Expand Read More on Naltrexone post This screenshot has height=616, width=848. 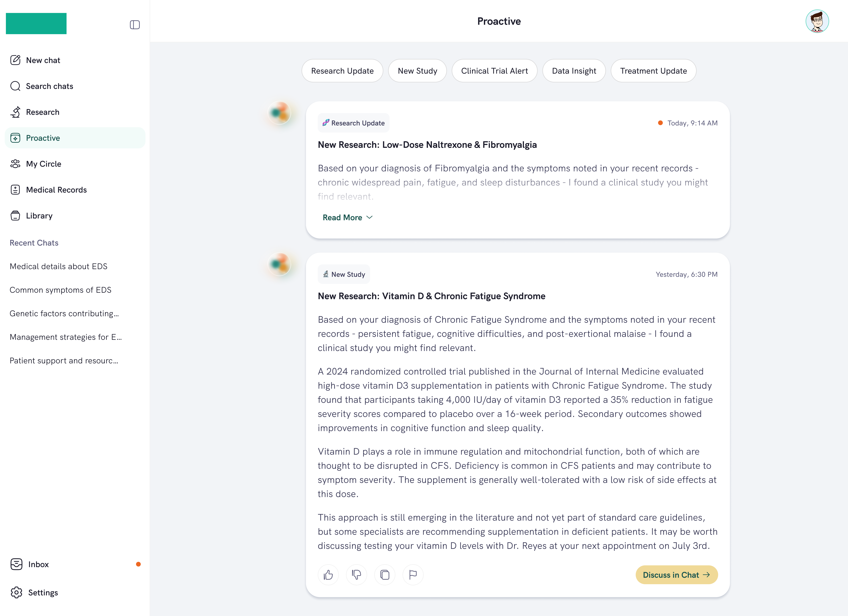[x=347, y=217]
